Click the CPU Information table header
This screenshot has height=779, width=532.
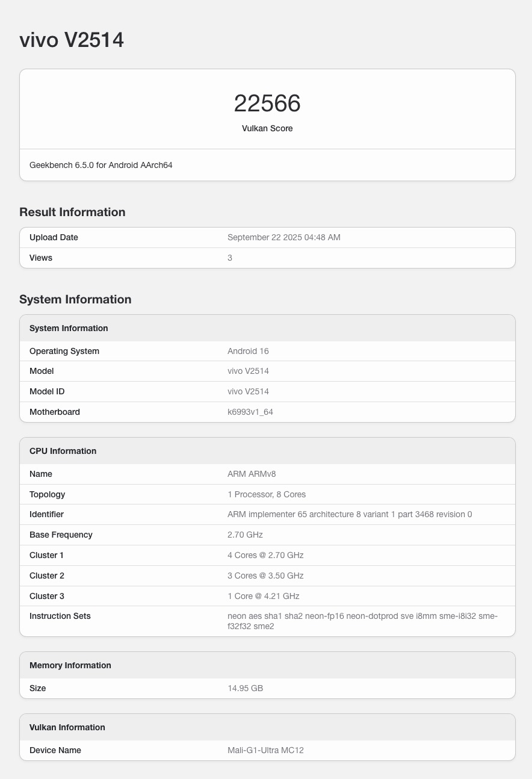63,451
